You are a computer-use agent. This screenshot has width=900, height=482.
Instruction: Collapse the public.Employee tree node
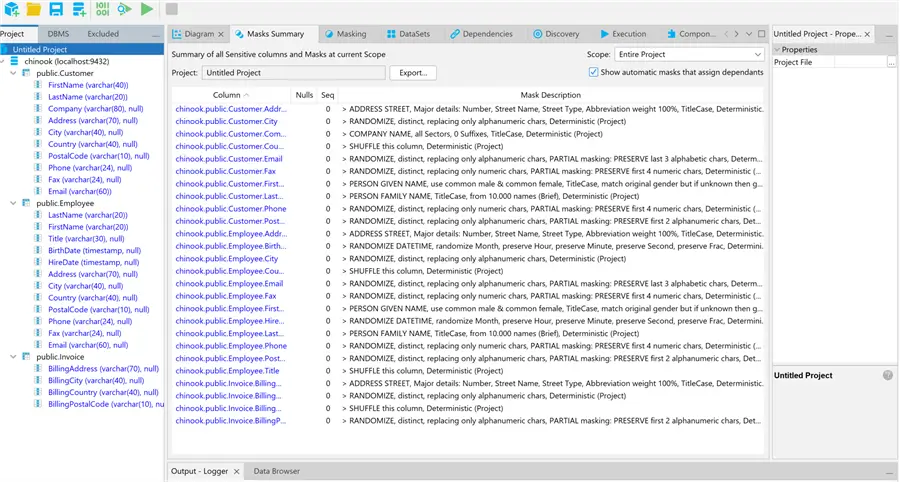[13, 203]
